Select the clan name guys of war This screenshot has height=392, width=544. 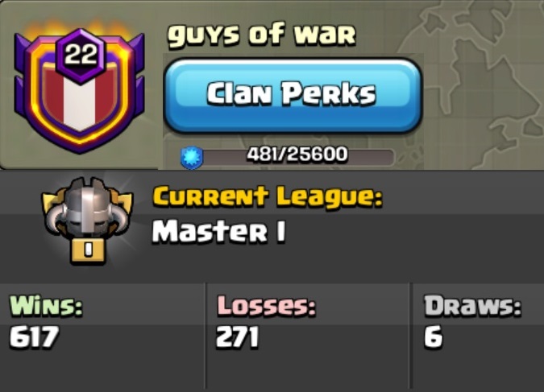click(x=262, y=35)
